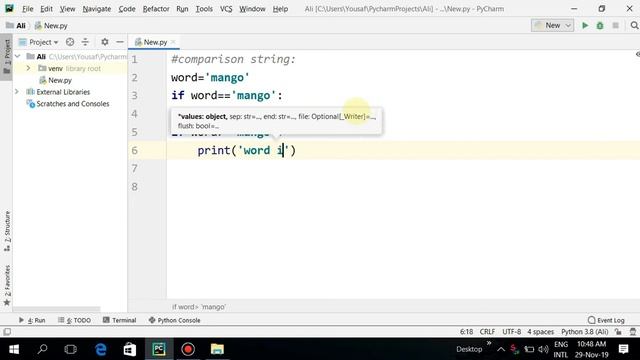Open Windows notification center icon
The height and width of the screenshot is (360, 640).
coord(623,349)
